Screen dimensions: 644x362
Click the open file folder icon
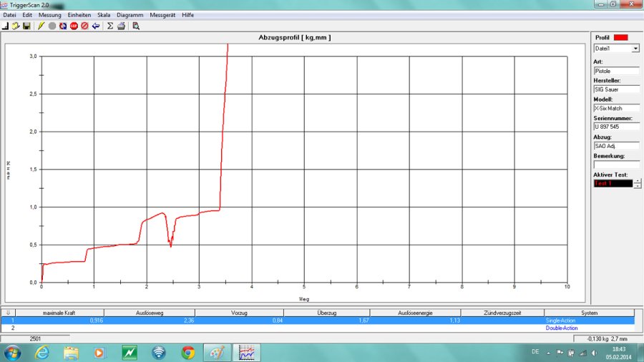(x=15, y=26)
